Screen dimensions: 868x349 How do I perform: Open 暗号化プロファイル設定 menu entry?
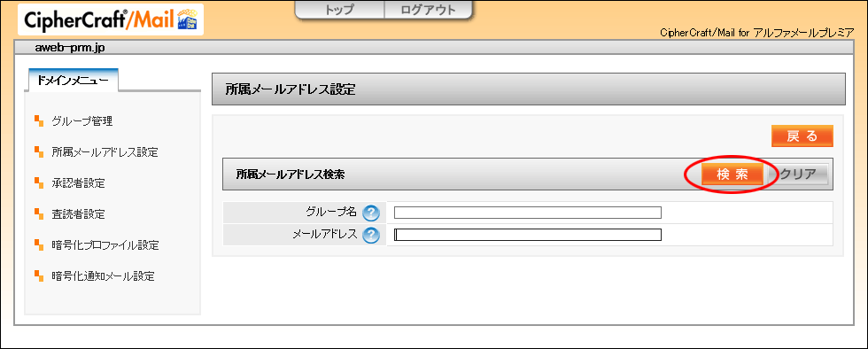105,244
